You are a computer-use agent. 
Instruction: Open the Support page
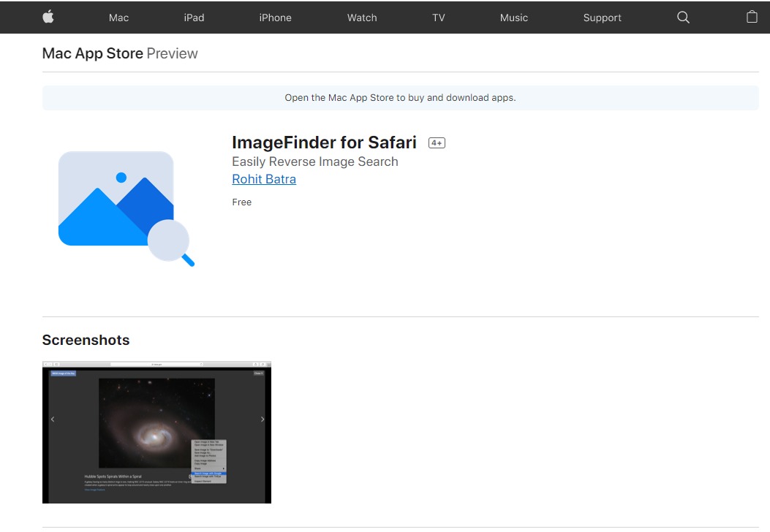[x=602, y=18]
